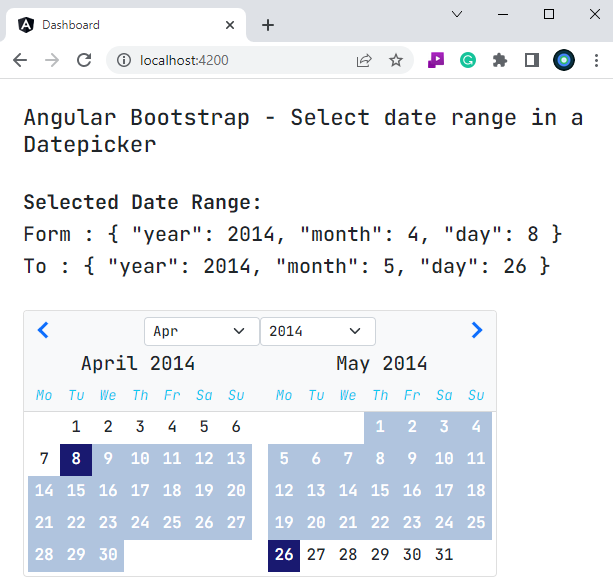The image size is (613, 587).
Task: Click the "Selected Date Range:" label
Action: tap(142, 202)
